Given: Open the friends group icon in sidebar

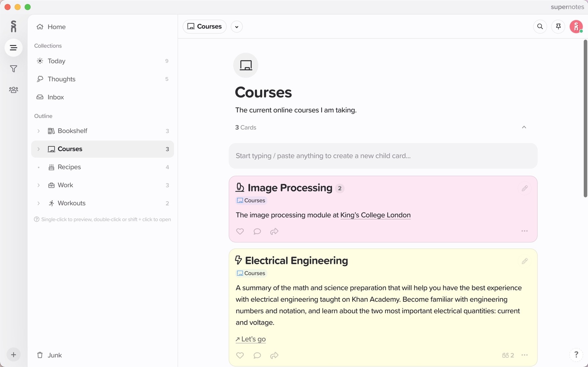Looking at the screenshot, I should coord(13,90).
